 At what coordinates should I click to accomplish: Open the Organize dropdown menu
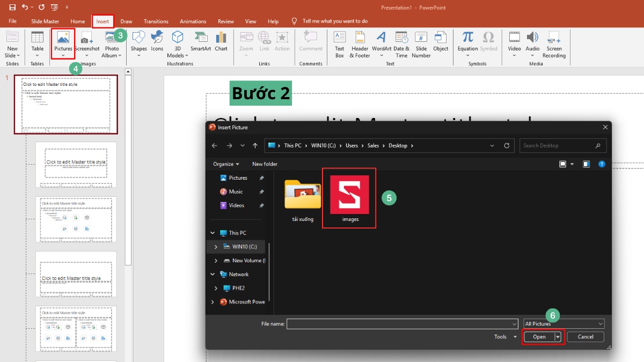pos(226,164)
